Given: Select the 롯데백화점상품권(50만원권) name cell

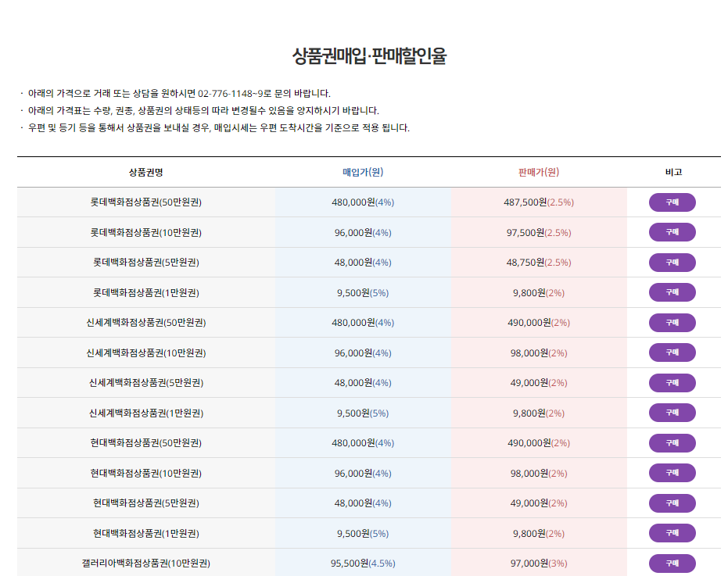Looking at the screenshot, I should [x=145, y=202].
